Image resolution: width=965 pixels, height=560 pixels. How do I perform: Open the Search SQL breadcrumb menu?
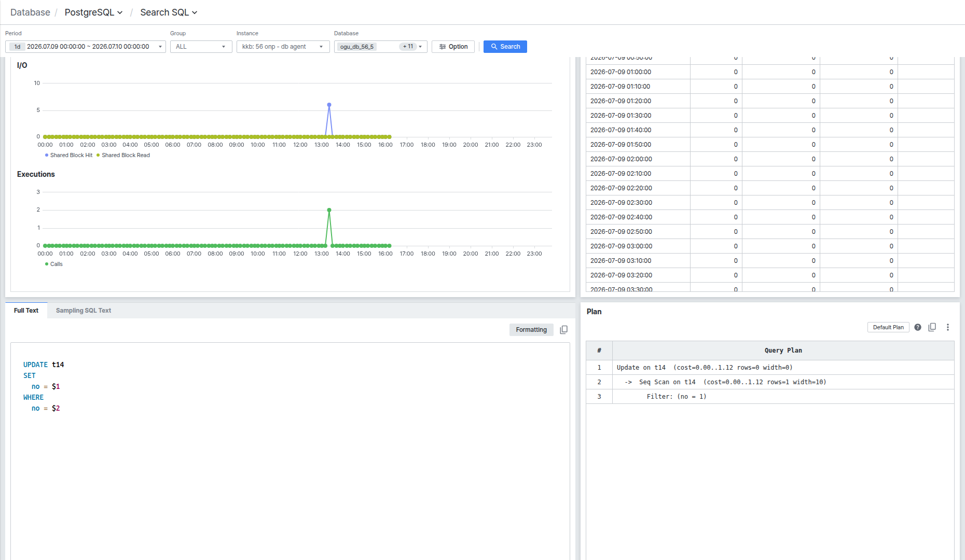click(x=169, y=12)
